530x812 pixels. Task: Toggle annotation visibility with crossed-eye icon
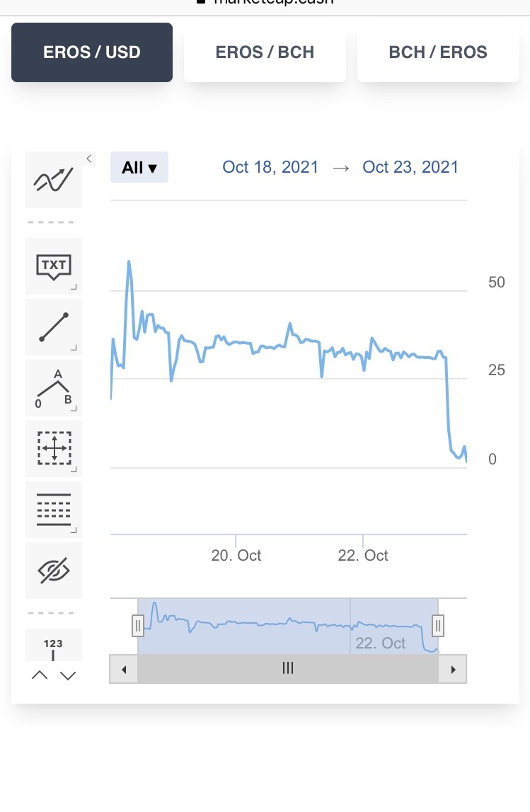tap(54, 571)
